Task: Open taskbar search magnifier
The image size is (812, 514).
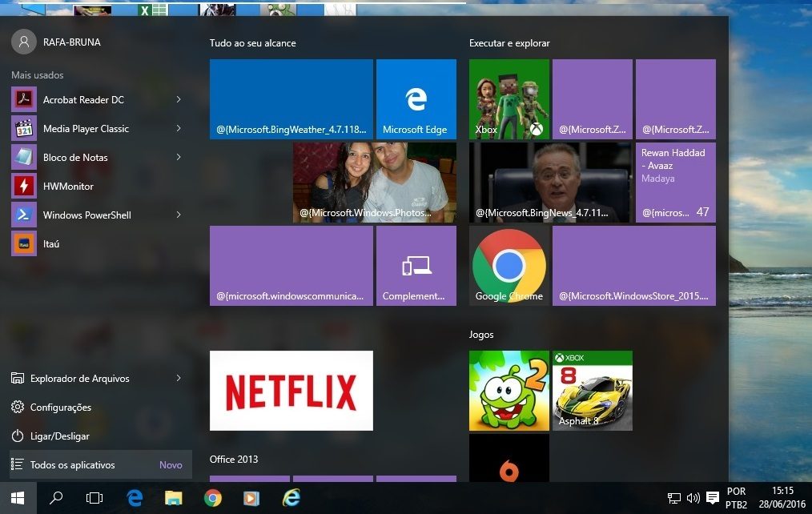Action: [56, 498]
